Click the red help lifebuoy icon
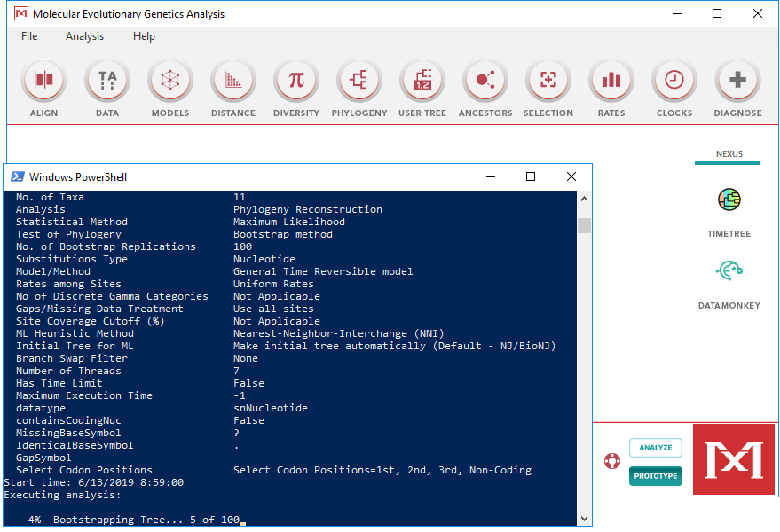780x532 pixels. pos(612,461)
